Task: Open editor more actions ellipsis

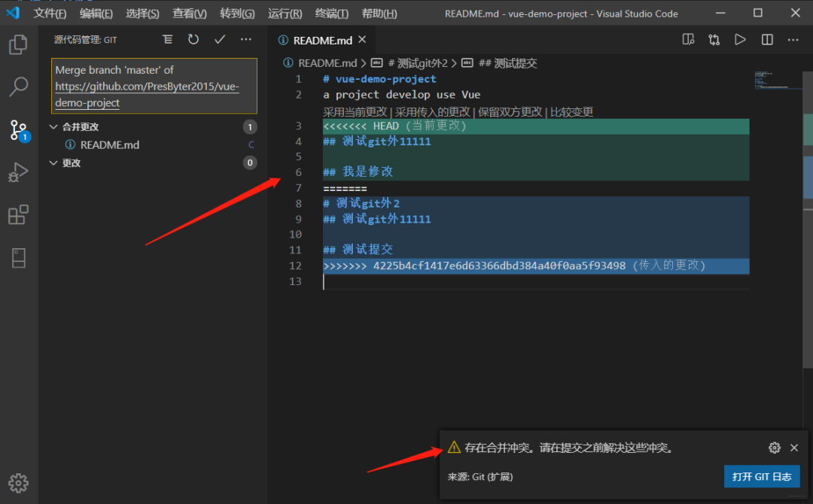Action: [793, 39]
